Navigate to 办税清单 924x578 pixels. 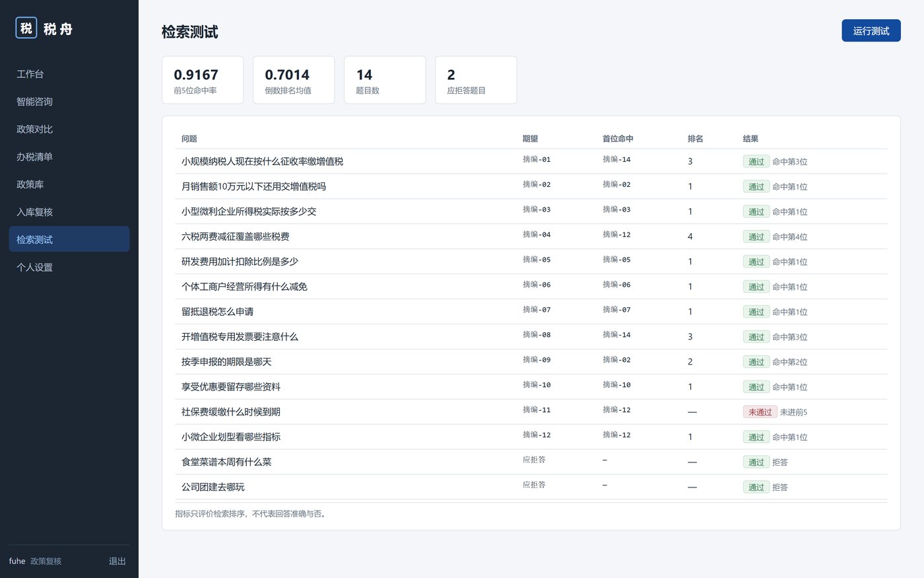coord(69,157)
